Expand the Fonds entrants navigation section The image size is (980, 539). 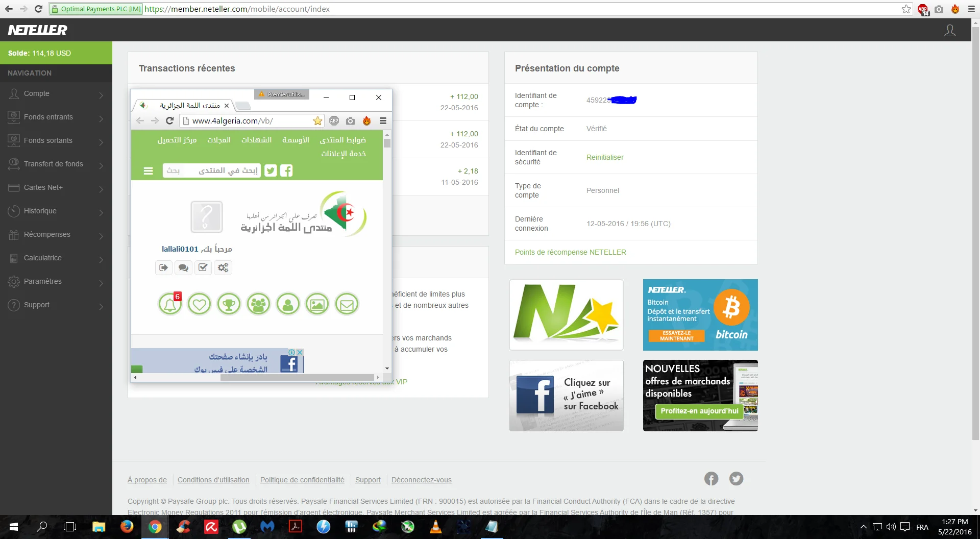click(56, 117)
